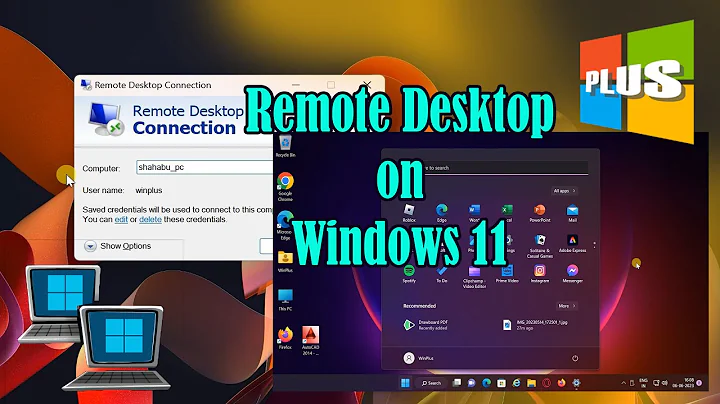
Task: Open Microsoft Store on the taskbar
Action: click(x=501, y=383)
